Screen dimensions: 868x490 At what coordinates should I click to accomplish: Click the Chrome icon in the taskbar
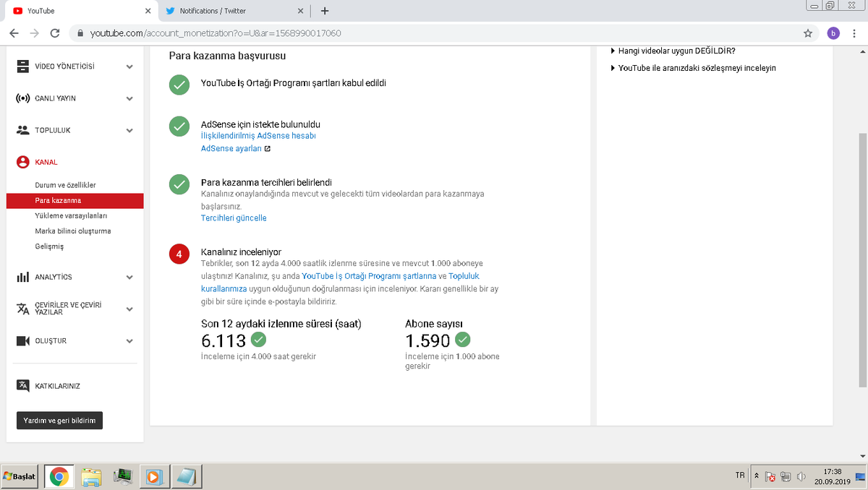(x=59, y=476)
